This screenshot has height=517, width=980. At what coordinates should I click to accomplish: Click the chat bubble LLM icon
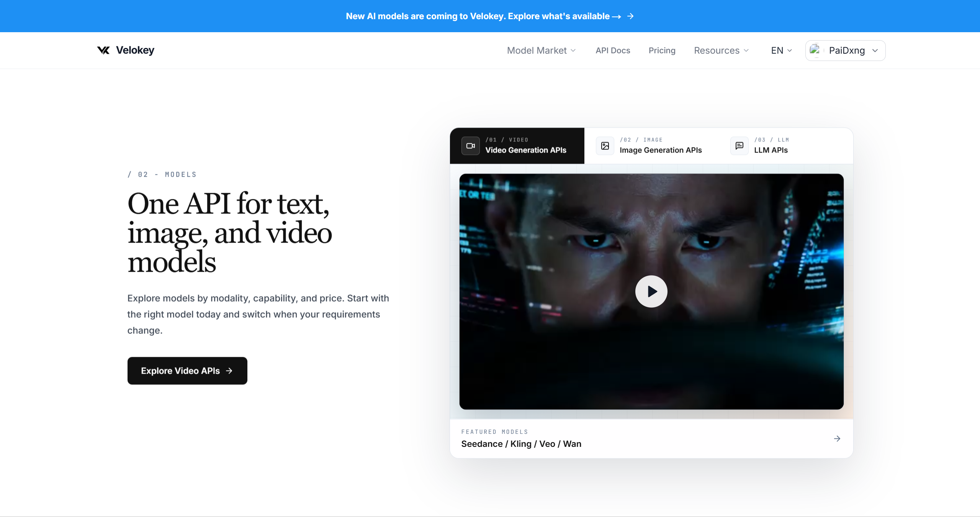[x=739, y=146]
